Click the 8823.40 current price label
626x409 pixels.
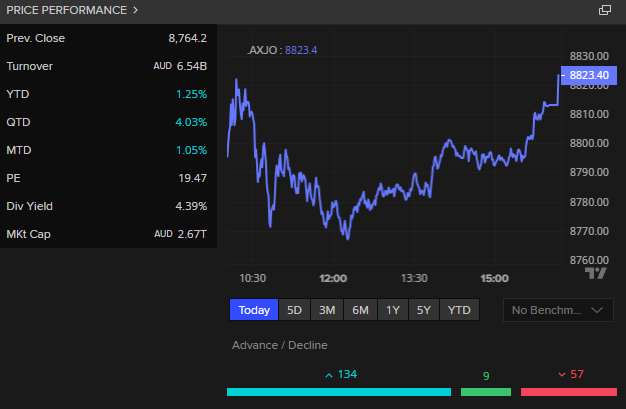[x=589, y=75]
